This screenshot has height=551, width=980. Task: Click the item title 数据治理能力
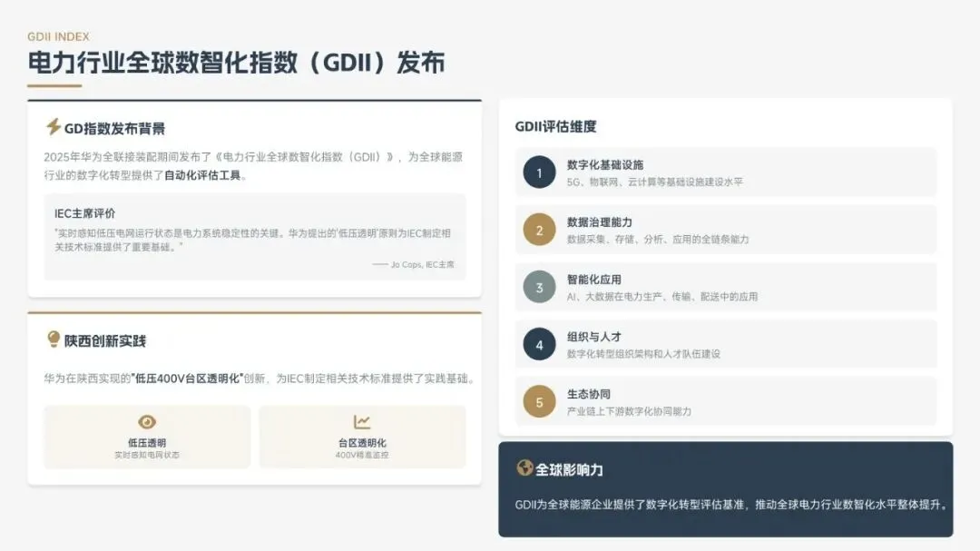point(600,222)
